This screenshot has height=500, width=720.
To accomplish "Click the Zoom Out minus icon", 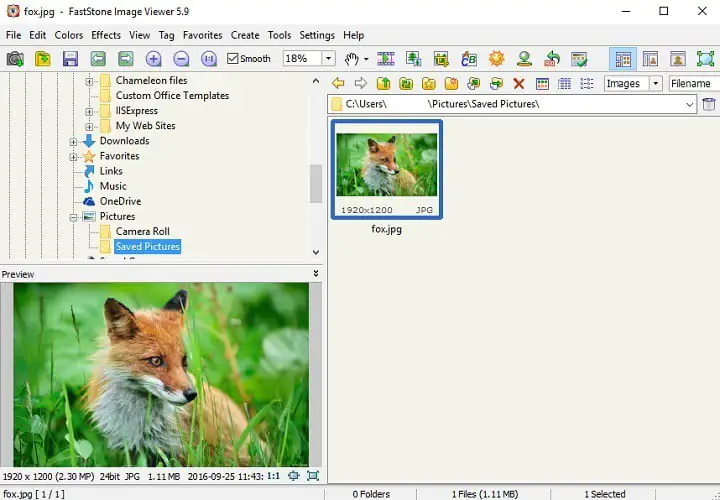I will pyautogui.click(x=181, y=59).
